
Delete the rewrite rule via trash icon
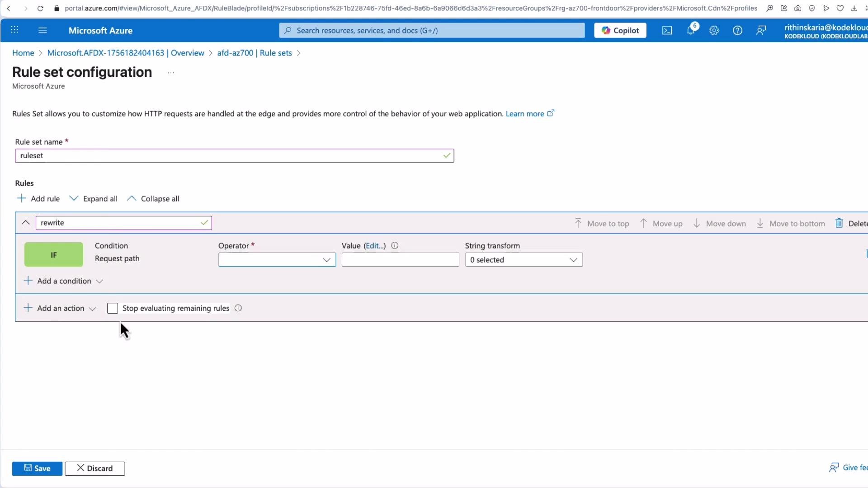(x=839, y=223)
